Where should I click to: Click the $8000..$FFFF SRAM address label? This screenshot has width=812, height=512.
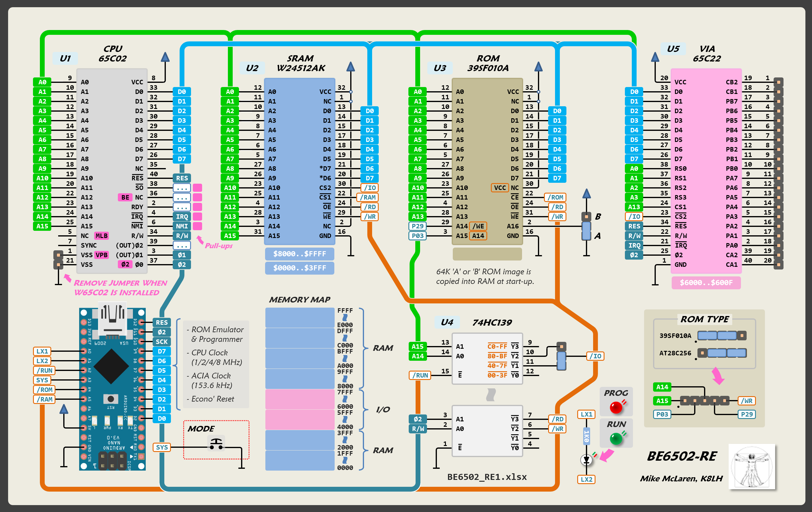pyautogui.click(x=300, y=254)
